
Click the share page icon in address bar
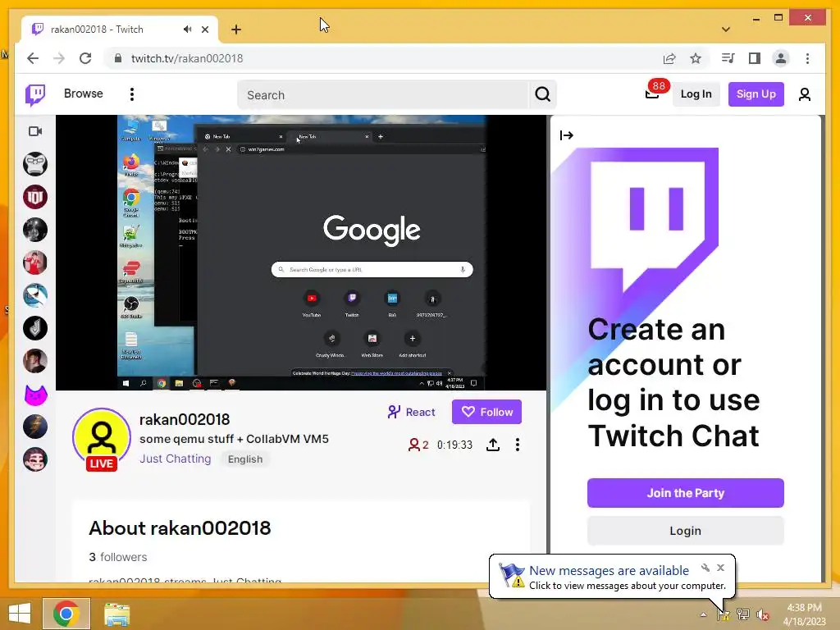(x=669, y=58)
